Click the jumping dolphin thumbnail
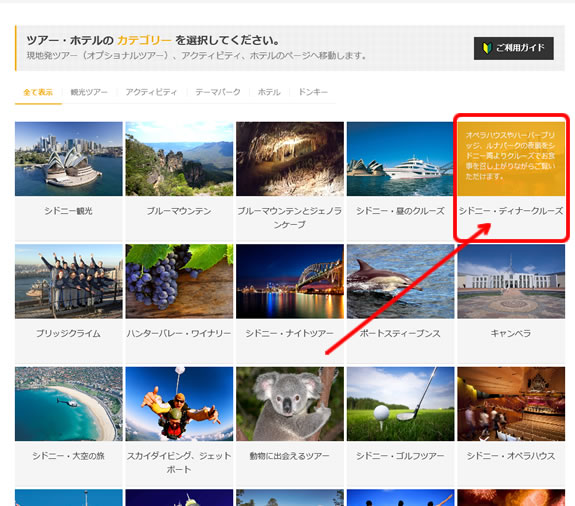This screenshot has height=506, width=575. (400, 281)
